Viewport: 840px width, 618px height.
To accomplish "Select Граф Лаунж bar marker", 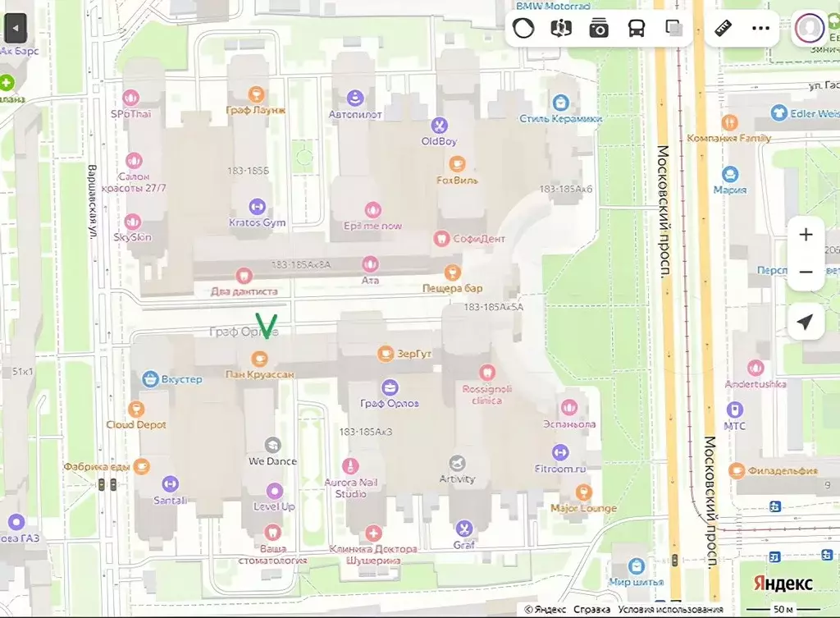I will [x=256, y=94].
